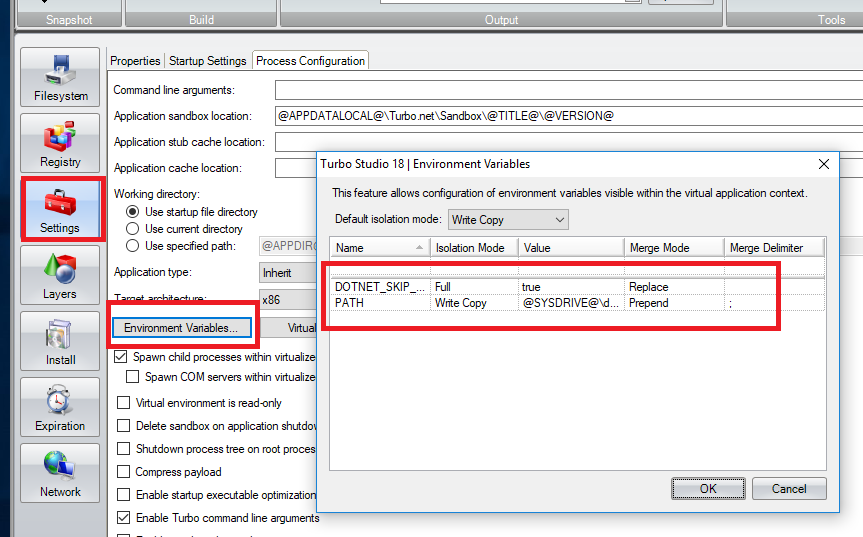The image size is (863, 537).
Task: Click the Full isolation mode cell
Action: click(x=474, y=287)
